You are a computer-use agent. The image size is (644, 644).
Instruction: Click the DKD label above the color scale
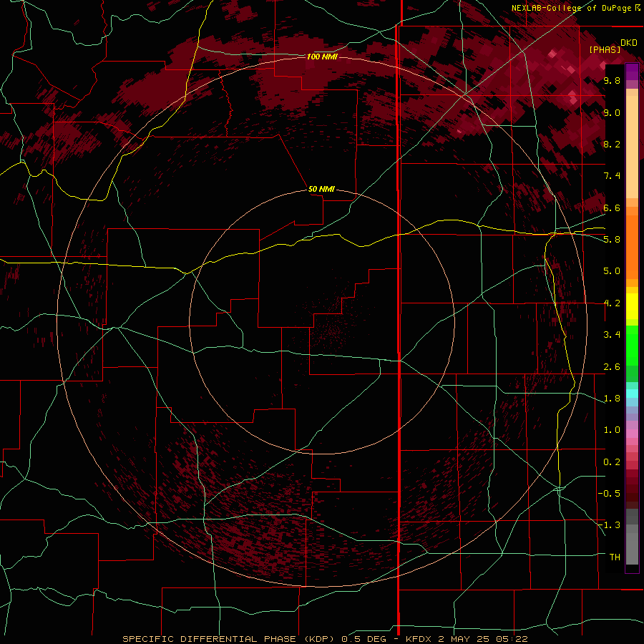click(x=629, y=43)
